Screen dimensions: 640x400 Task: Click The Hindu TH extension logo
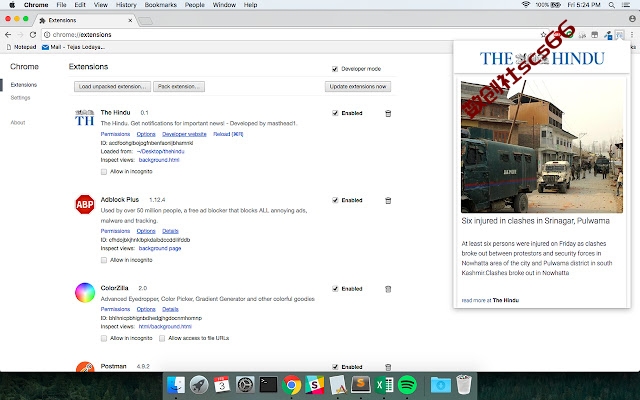click(x=84, y=118)
